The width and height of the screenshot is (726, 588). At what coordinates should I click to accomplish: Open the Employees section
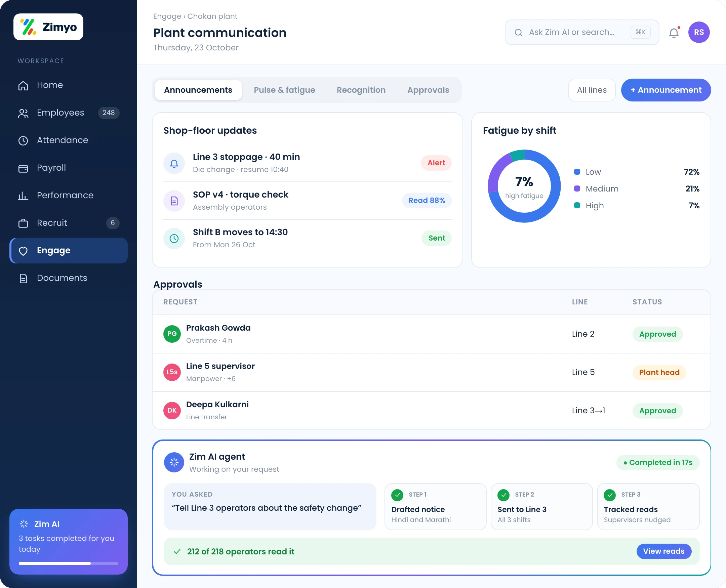pyautogui.click(x=69, y=113)
